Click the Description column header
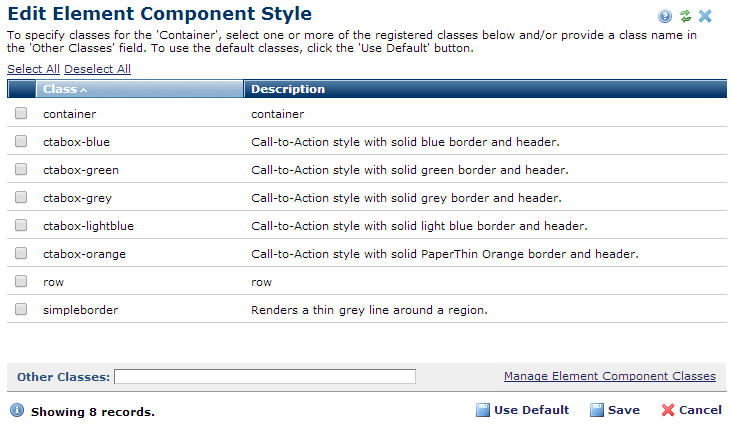Image resolution: width=730 pixels, height=424 pixels. coord(288,89)
